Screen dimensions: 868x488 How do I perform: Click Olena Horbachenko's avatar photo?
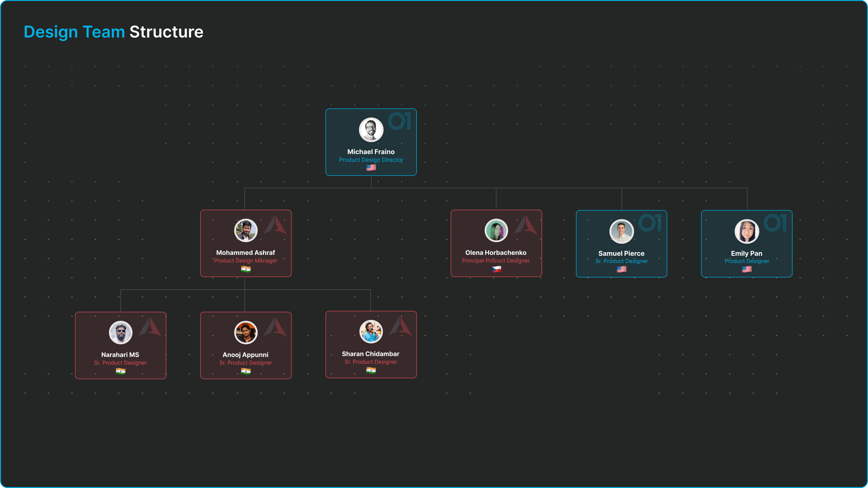point(496,231)
